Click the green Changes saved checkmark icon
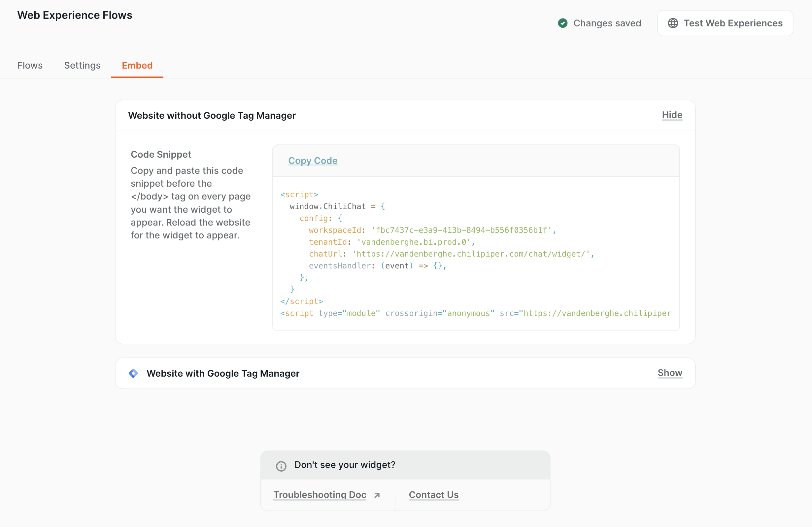 point(562,23)
